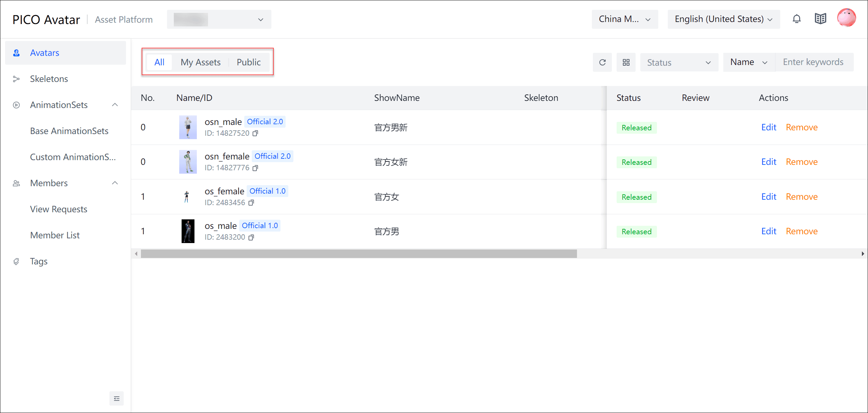Open the documentation book icon

pos(820,19)
